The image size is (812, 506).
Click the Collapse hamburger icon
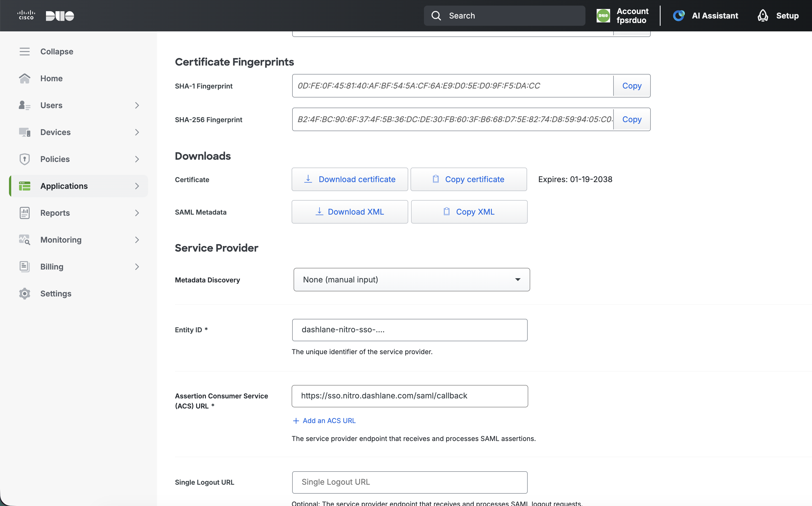click(x=24, y=52)
